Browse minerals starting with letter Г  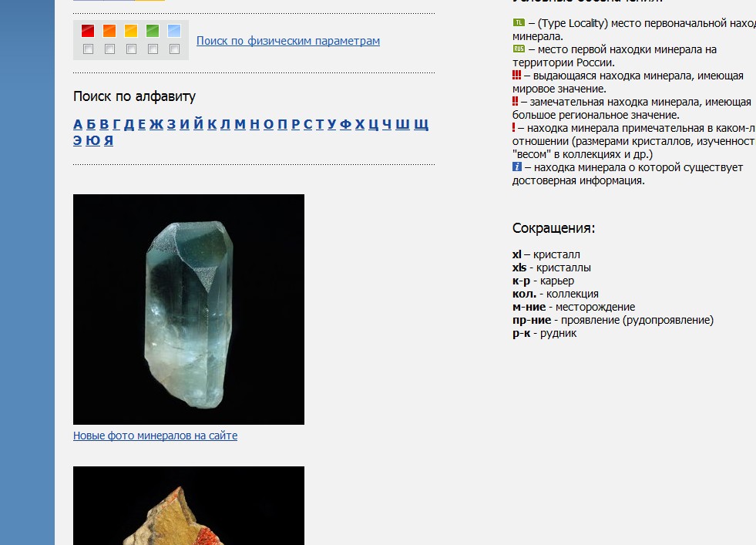click(116, 124)
